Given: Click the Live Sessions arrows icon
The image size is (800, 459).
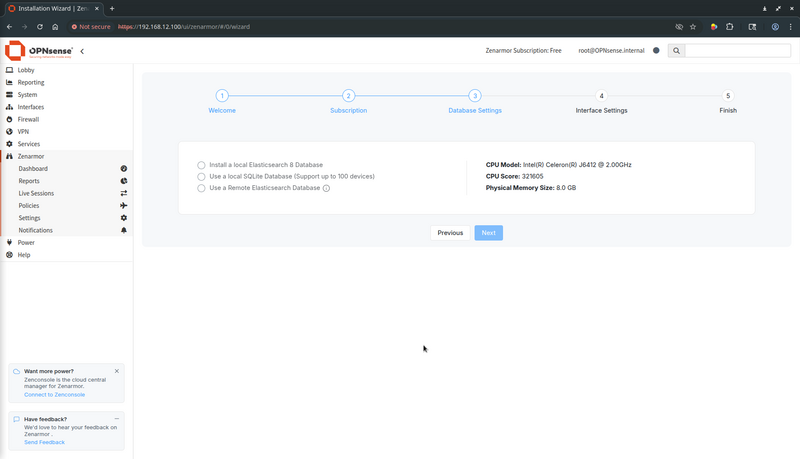Looking at the screenshot, I should (x=123, y=193).
